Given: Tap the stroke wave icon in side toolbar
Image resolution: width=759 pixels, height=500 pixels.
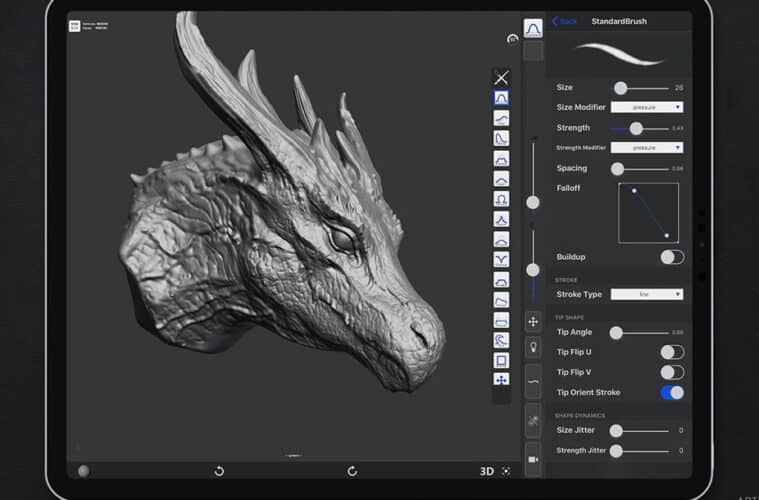Looking at the screenshot, I should click(x=533, y=383).
